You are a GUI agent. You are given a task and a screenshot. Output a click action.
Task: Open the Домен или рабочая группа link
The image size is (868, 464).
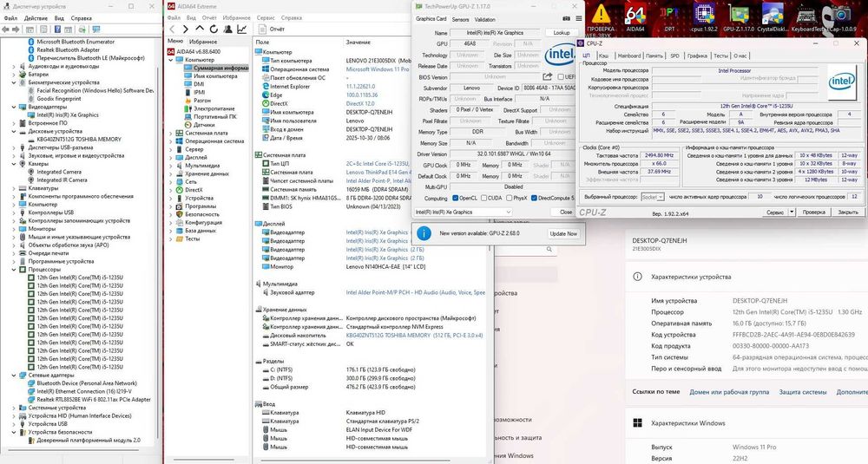click(x=729, y=391)
